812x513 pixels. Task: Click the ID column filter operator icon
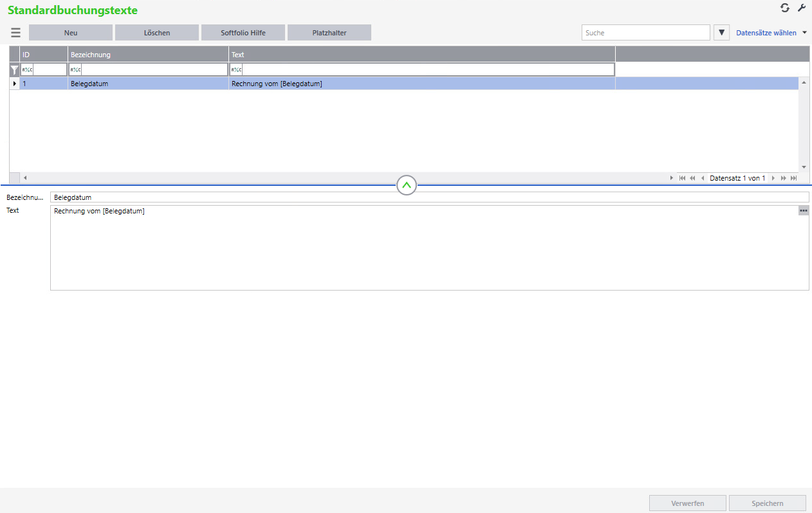pos(27,69)
